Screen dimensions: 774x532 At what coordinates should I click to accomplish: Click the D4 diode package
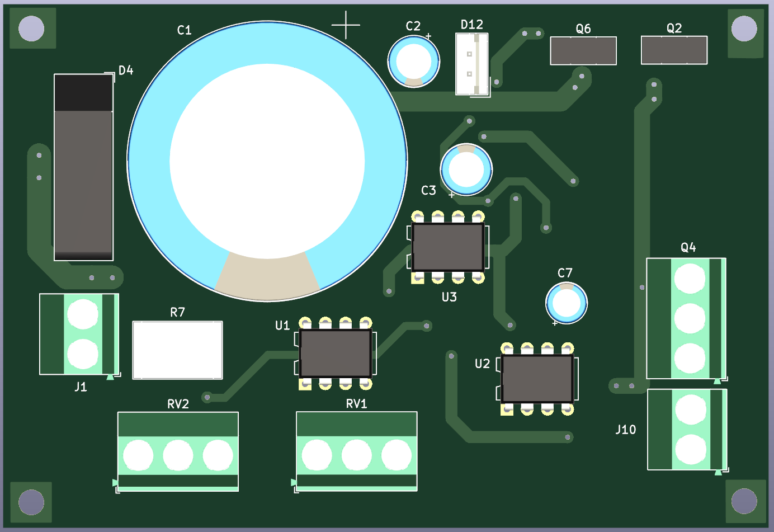click(x=84, y=167)
